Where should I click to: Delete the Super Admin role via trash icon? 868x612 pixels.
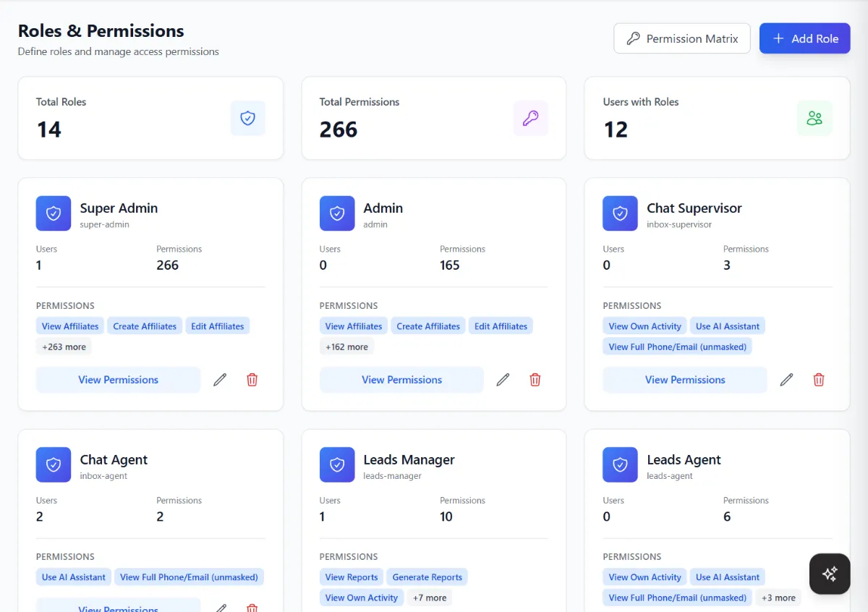(x=252, y=379)
